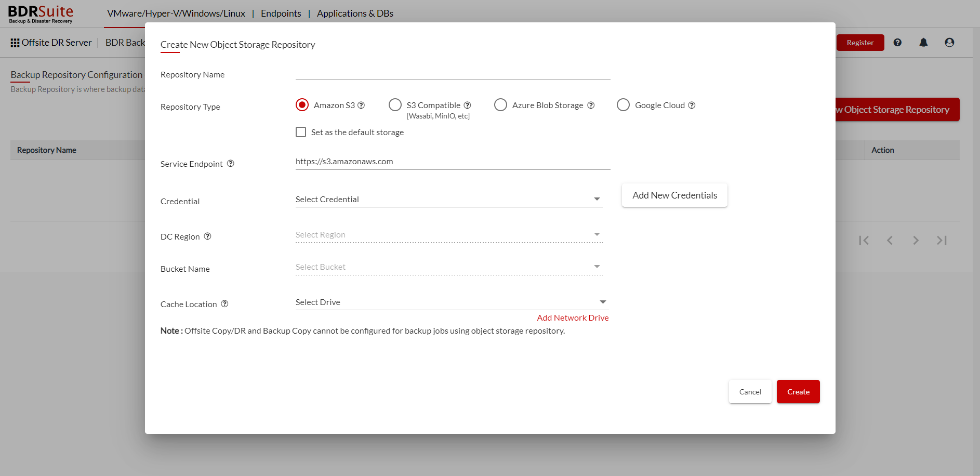Open the Select Credential dropdown

449,200
